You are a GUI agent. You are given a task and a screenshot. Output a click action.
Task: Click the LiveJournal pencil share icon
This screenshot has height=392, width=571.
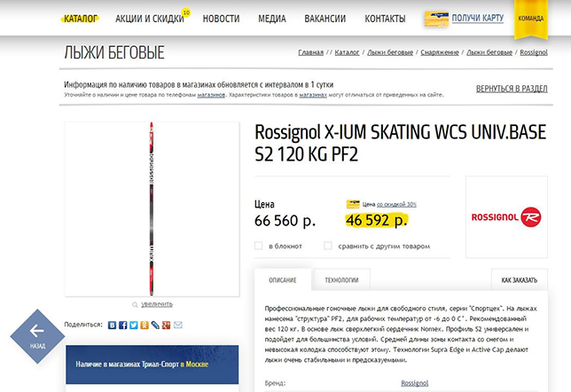tap(155, 325)
